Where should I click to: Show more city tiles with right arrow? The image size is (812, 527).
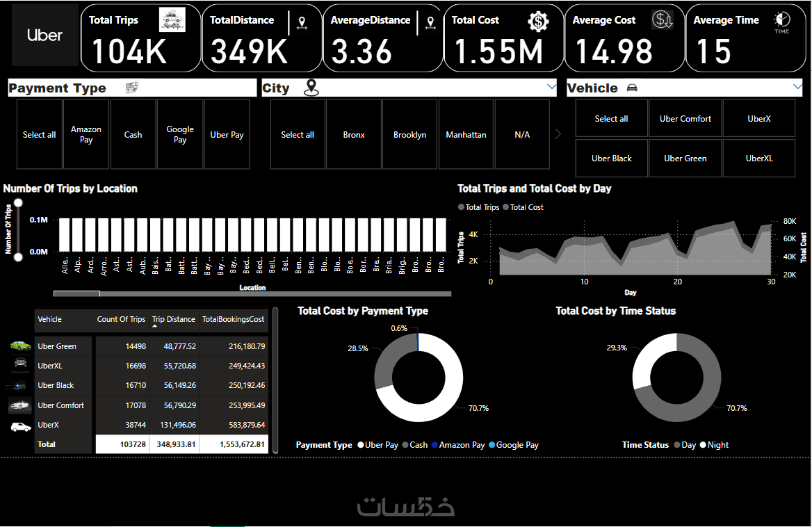[558, 134]
